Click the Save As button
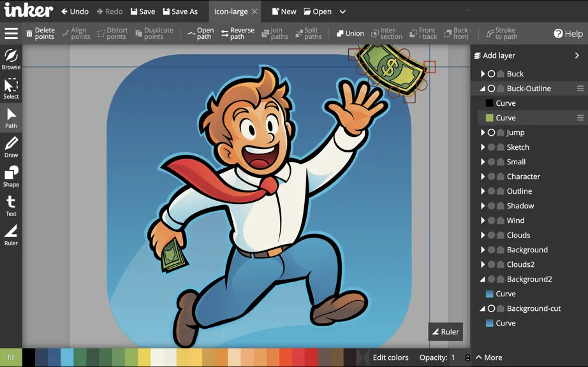This screenshot has height=367, width=588. pyautogui.click(x=180, y=11)
